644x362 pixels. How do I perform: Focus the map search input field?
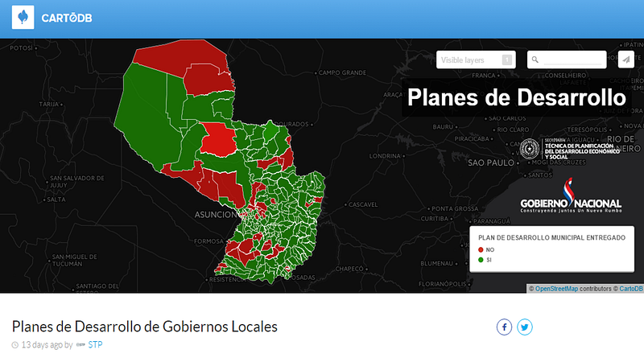pyautogui.click(x=572, y=60)
